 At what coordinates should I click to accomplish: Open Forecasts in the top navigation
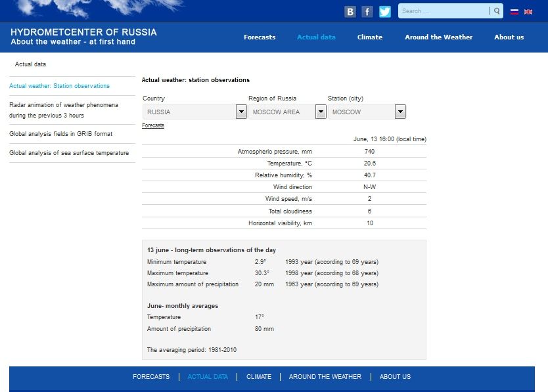[x=260, y=37]
